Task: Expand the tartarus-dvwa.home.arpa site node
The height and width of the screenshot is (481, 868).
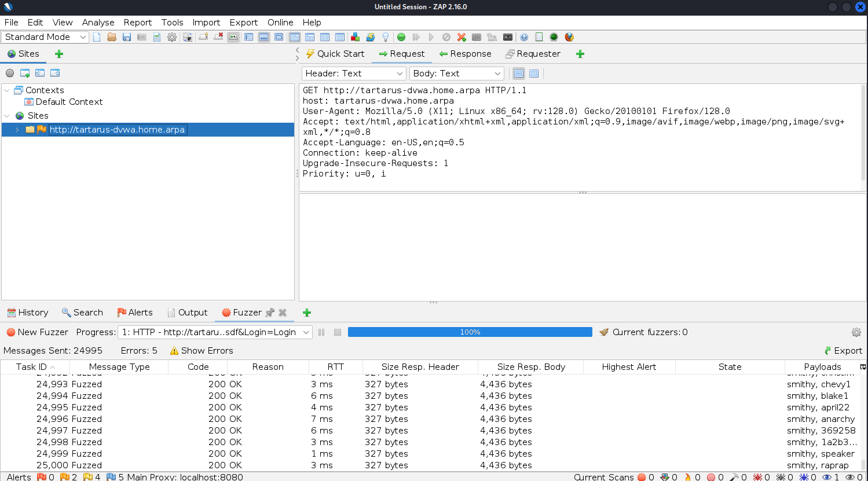Action: [x=17, y=130]
